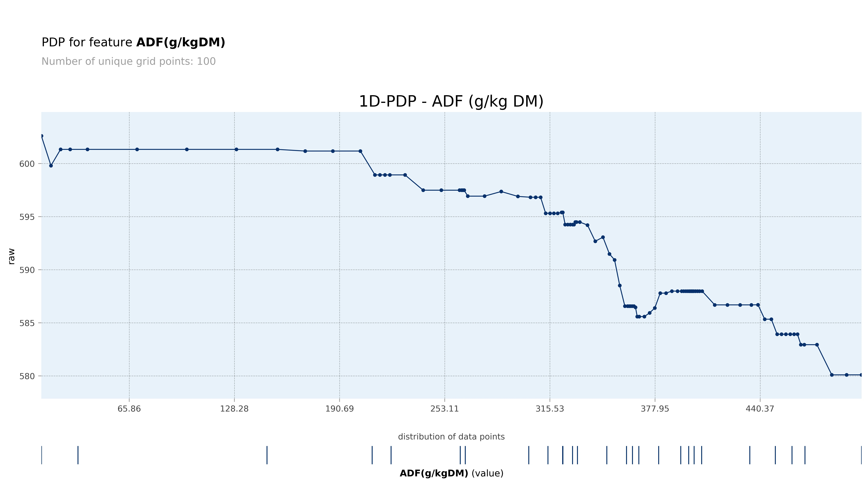This screenshot has width=868, height=485.
Task: Click the 585 y-axis tick label
Action: click(27, 323)
